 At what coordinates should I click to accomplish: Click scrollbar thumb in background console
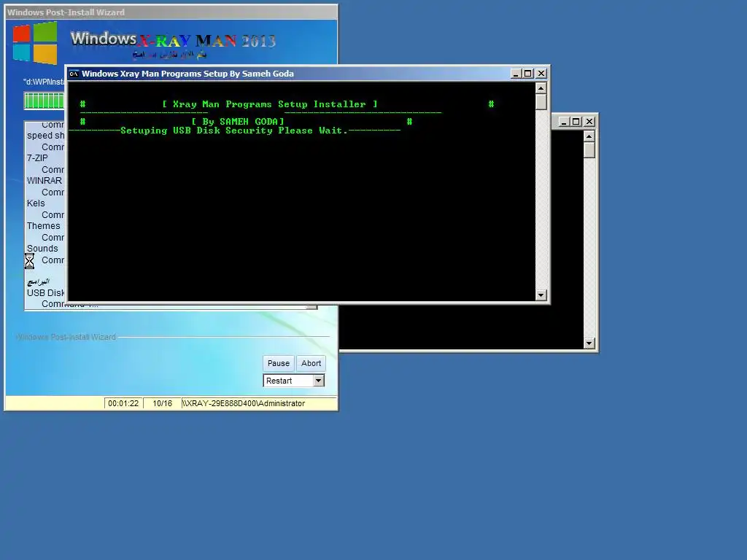(589, 150)
